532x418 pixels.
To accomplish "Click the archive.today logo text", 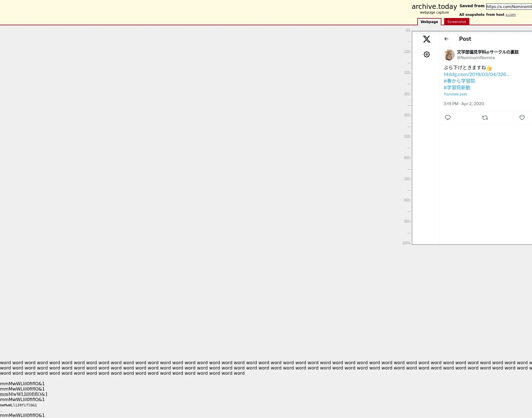I will pyautogui.click(x=434, y=7).
